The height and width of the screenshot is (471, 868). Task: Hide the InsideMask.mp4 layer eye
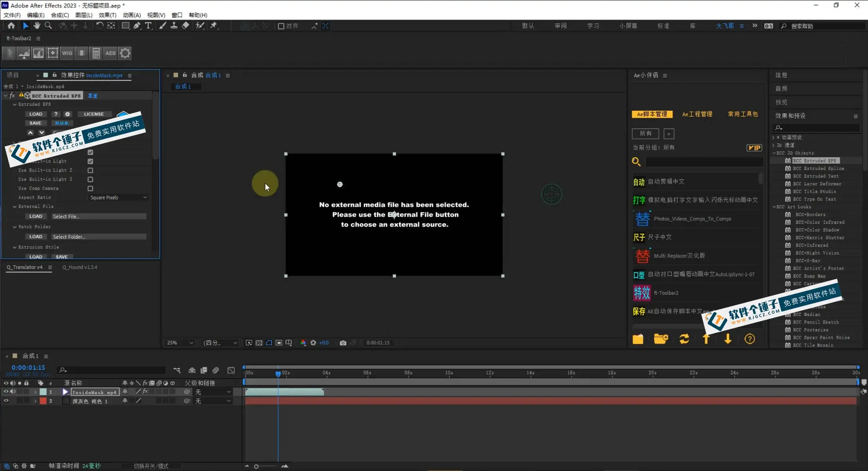point(6,392)
